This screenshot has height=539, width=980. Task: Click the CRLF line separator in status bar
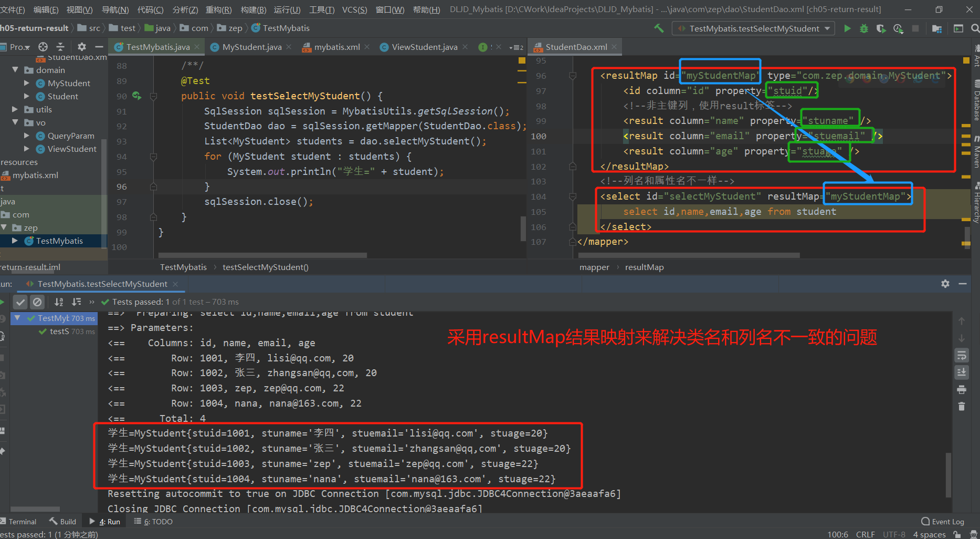(865, 534)
